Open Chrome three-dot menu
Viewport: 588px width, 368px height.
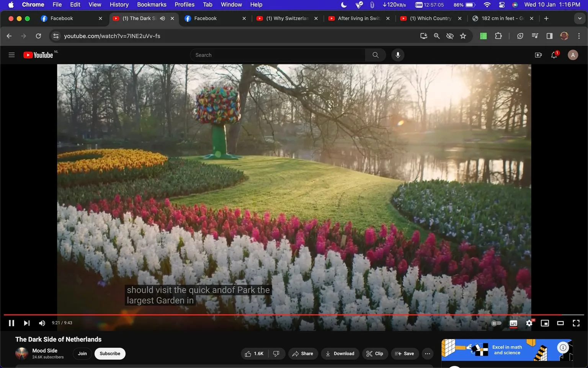[579, 36]
